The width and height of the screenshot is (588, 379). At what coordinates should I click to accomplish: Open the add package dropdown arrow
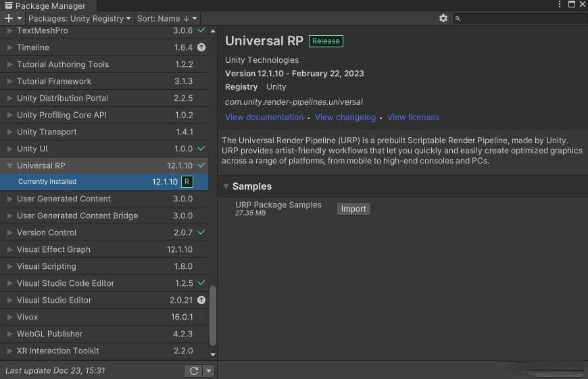point(20,18)
